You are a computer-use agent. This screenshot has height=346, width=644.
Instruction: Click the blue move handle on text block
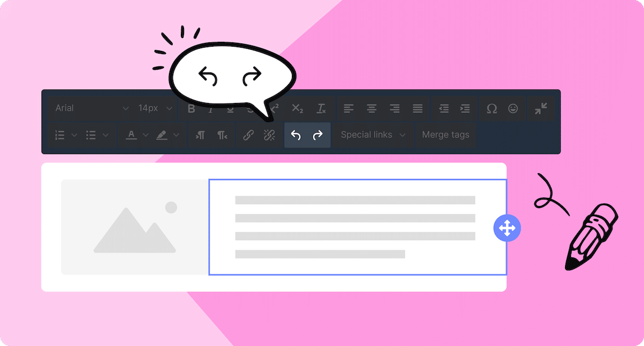click(x=507, y=229)
